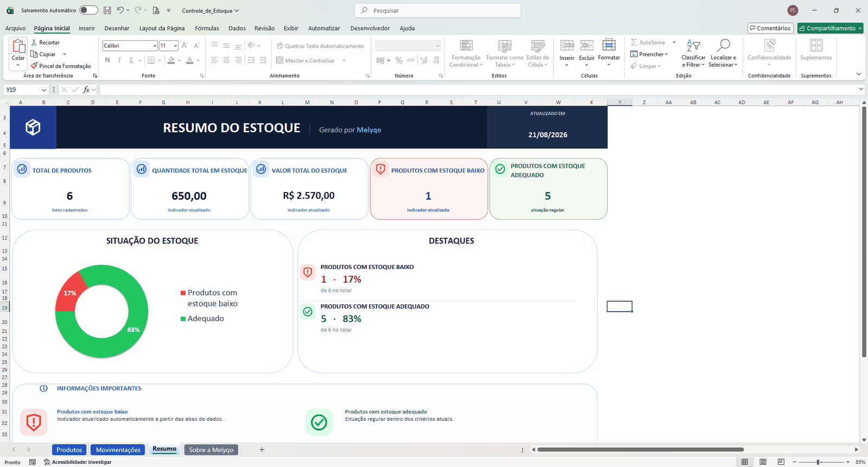
Task: Open the Fórmulas ribbon tab
Action: pos(207,28)
